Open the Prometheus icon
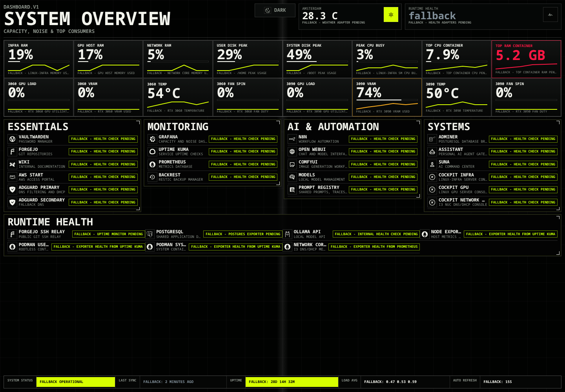Image resolution: width=565 pixels, height=392 pixels. [152, 164]
